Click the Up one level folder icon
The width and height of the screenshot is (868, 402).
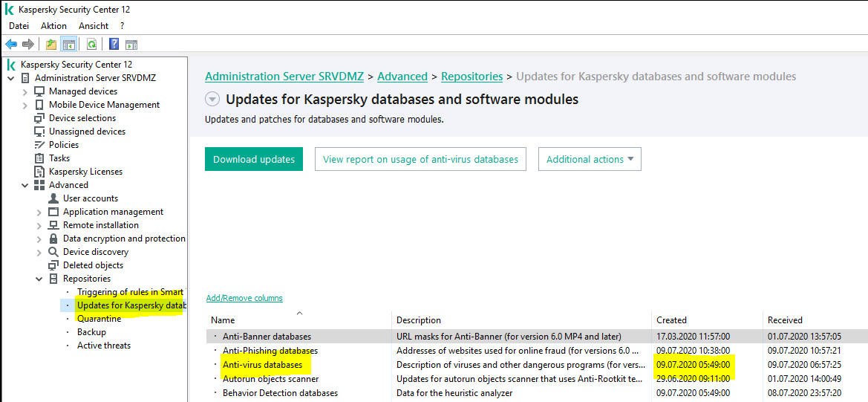51,45
